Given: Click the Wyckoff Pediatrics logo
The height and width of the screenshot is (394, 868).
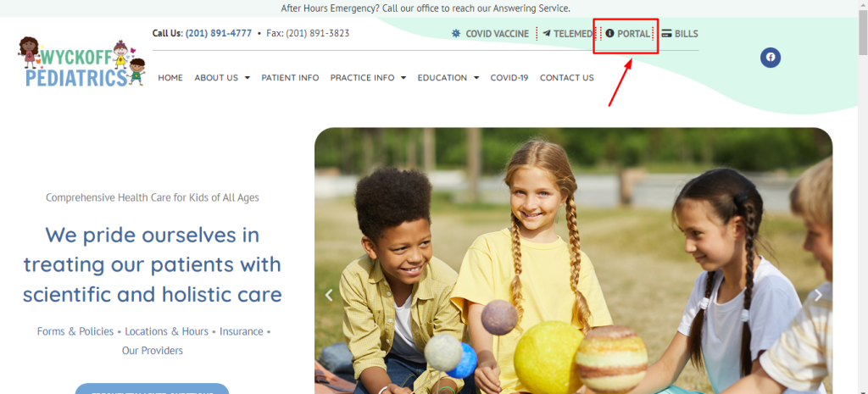Looking at the screenshot, I should (x=82, y=61).
